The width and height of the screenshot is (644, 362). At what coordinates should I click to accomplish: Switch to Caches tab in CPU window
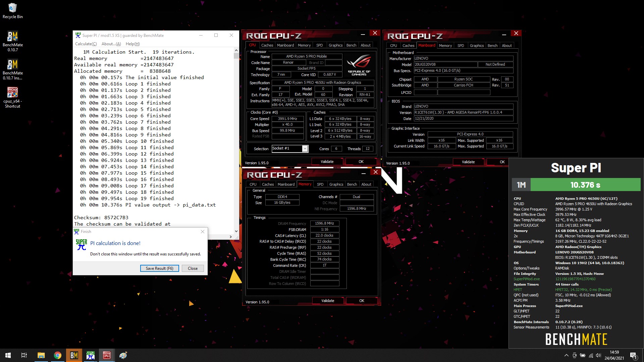[267, 45]
